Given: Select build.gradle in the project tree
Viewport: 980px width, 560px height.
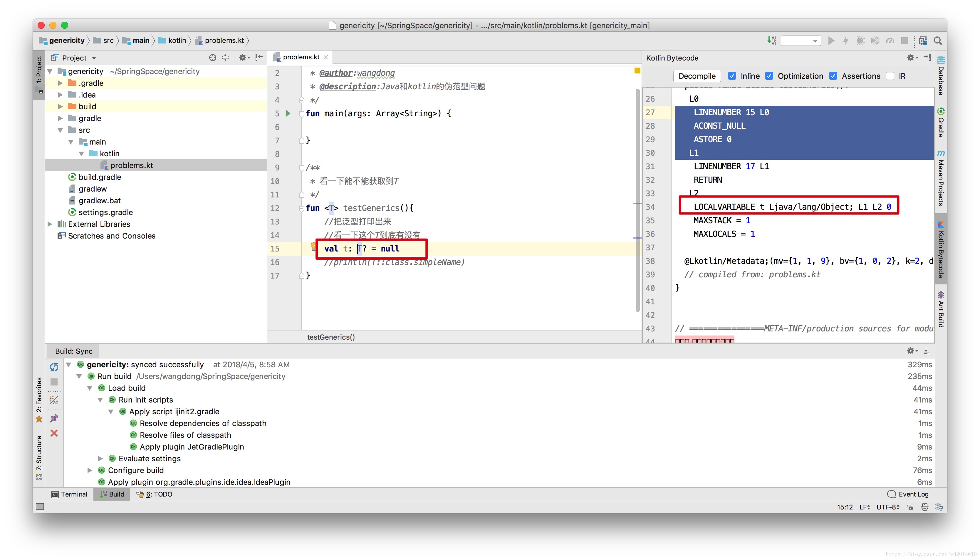Looking at the screenshot, I should [100, 177].
